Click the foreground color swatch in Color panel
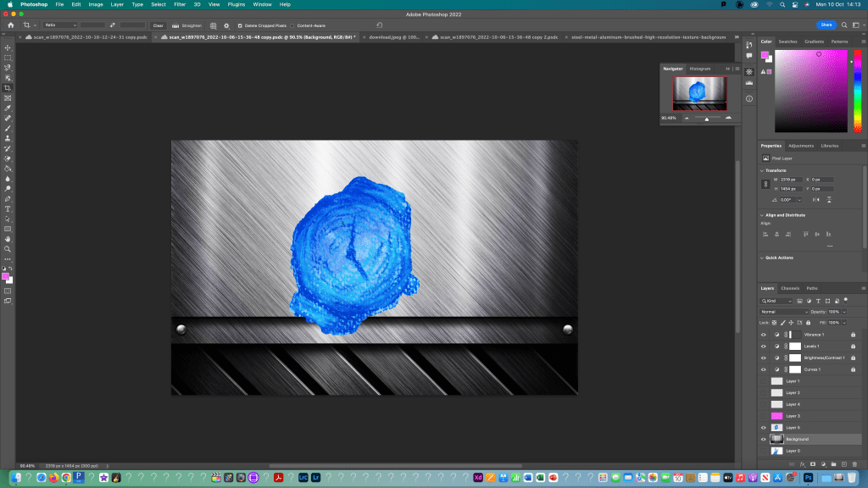 click(x=765, y=54)
